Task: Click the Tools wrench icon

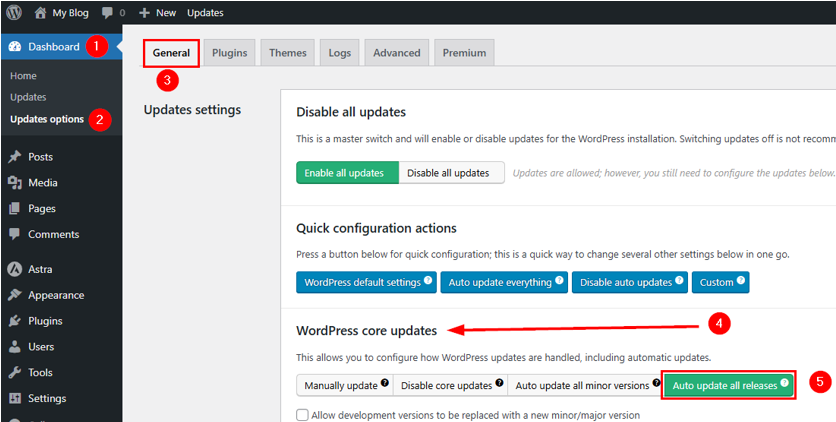Action: pos(15,372)
